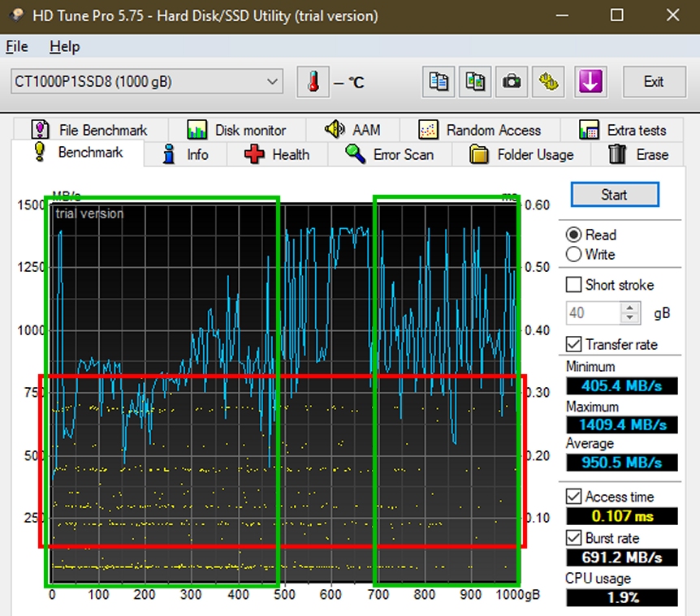Open the Help menu

click(65, 46)
